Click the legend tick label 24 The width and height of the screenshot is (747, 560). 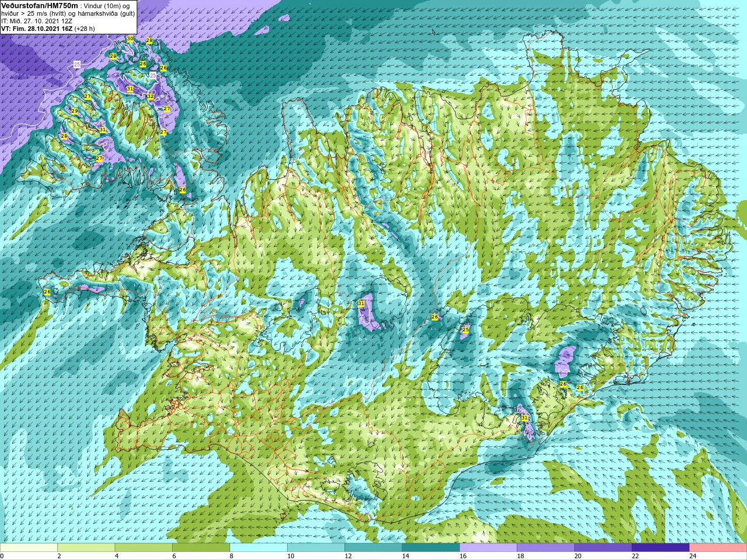[693, 556]
